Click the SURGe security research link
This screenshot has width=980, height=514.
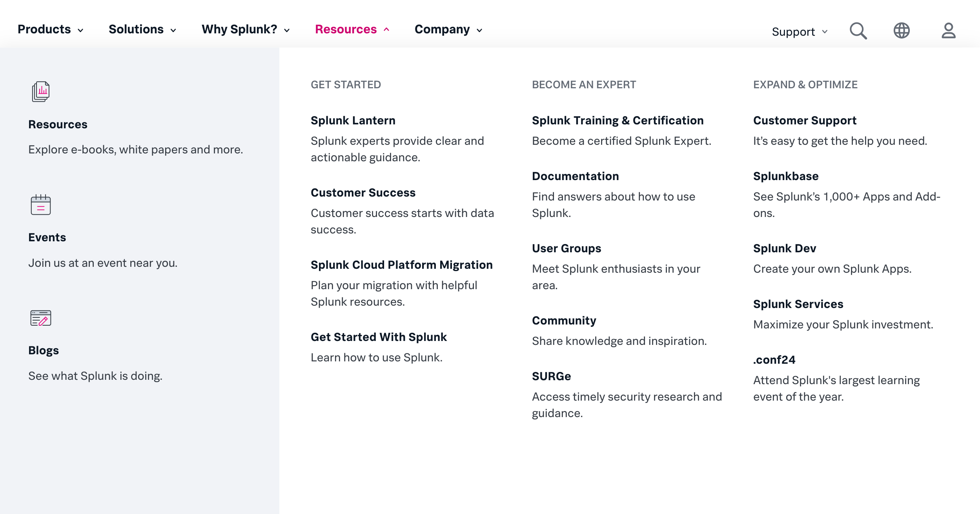(x=551, y=376)
